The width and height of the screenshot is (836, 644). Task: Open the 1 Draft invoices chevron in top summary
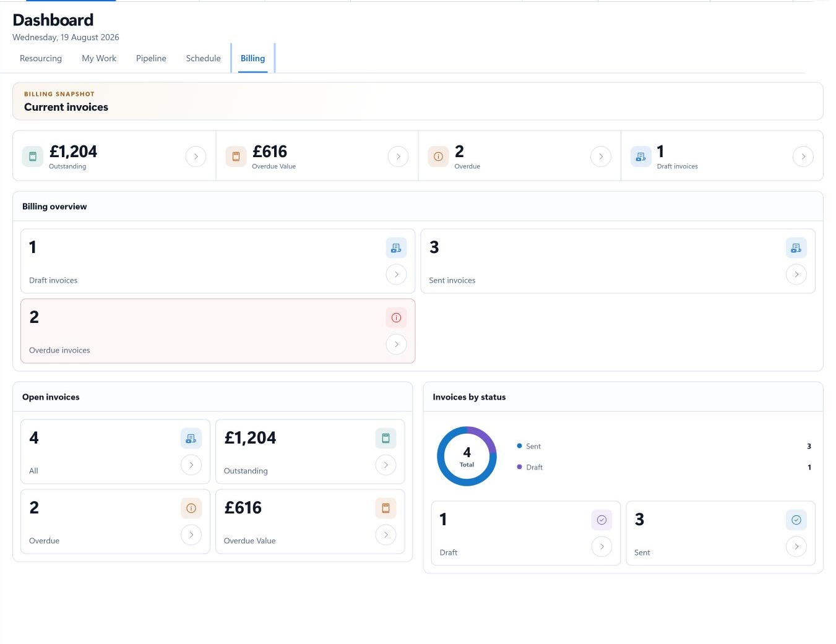tap(803, 157)
